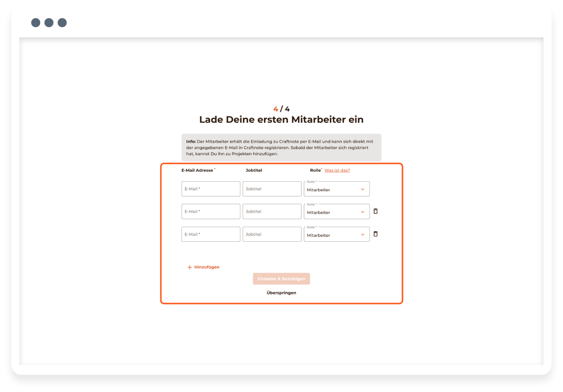Viewport: 563px width, 392px height.
Task: Click into the third row's Jobtitel field
Action: pos(272,234)
